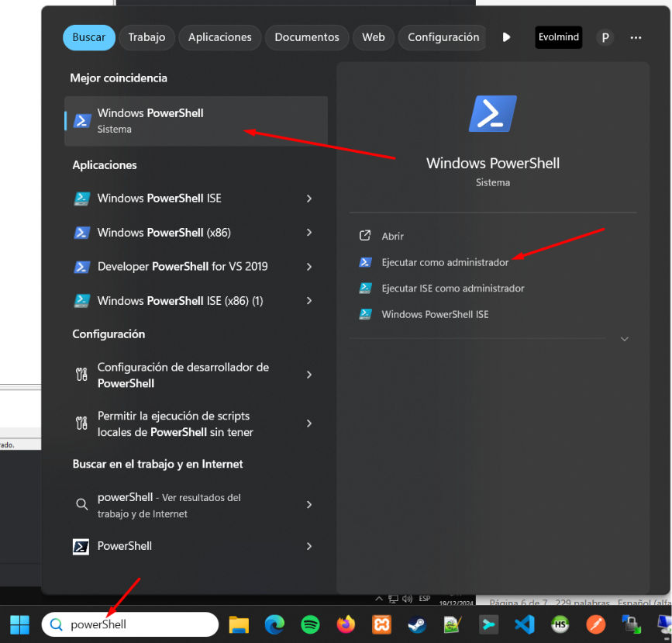Click the magnifier icon of the powerShell web search
Image resolution: width=672 pixels, height=643 pixels.
coord(81,504)
